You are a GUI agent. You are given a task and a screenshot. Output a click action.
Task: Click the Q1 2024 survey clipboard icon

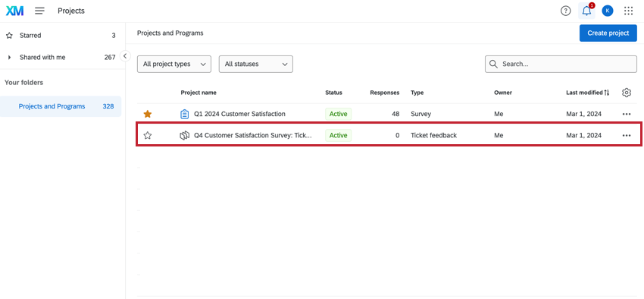click(x=184, y=114)
